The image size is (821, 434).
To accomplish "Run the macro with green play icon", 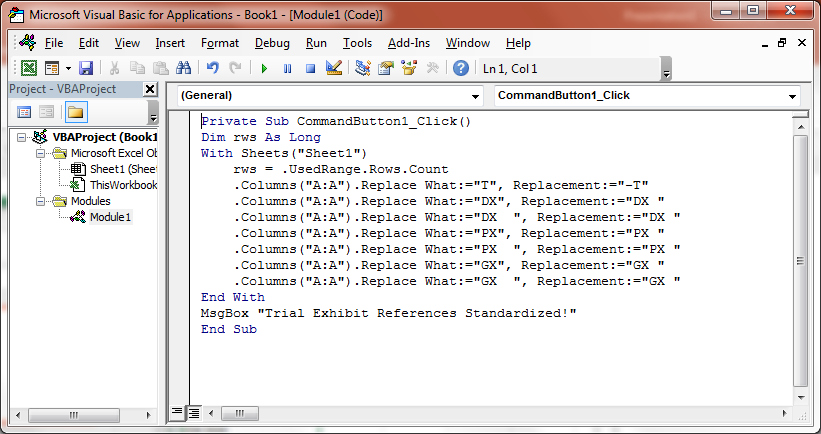I will (264, 69).
